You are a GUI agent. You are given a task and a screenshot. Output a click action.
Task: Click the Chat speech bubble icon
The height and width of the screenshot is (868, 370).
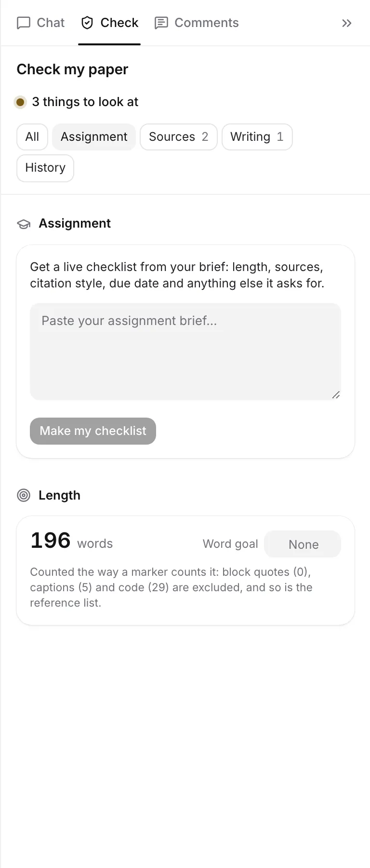click(x=23, y=23)
